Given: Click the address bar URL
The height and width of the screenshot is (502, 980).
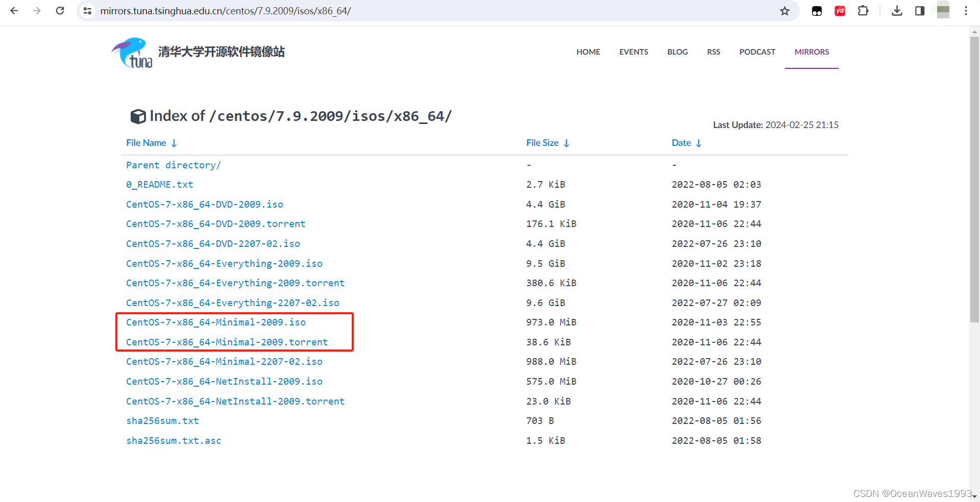Looking at the screenshot, I should coord(225,11).
